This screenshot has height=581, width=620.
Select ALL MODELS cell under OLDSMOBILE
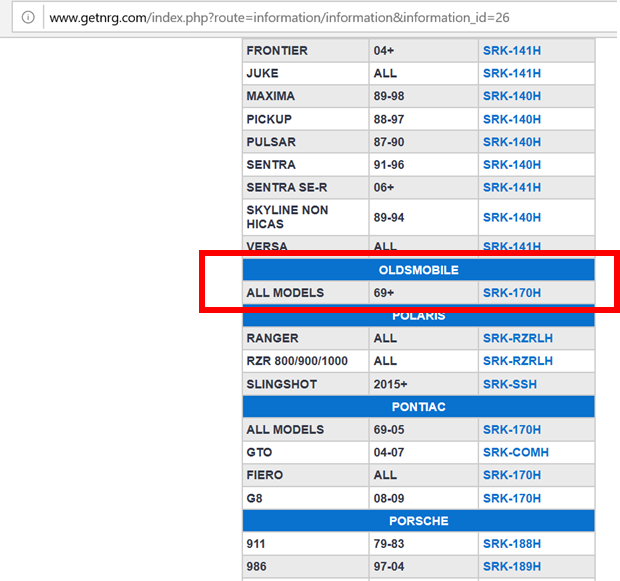point(306,293)
